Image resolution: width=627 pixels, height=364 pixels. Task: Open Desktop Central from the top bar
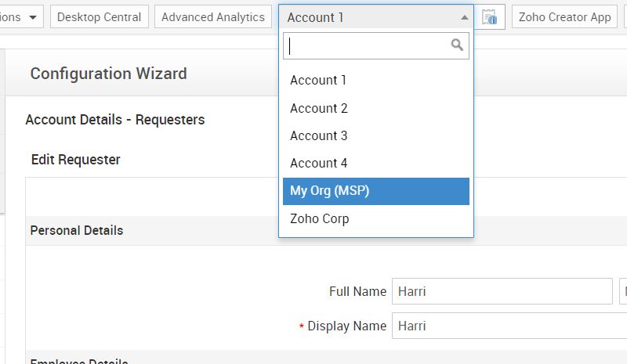click(99, 16)
